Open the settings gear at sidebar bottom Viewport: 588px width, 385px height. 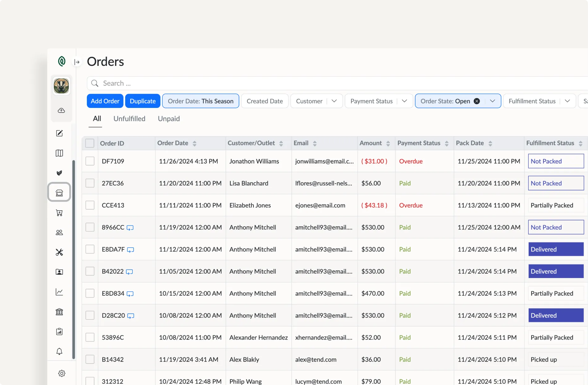(62, 373)
